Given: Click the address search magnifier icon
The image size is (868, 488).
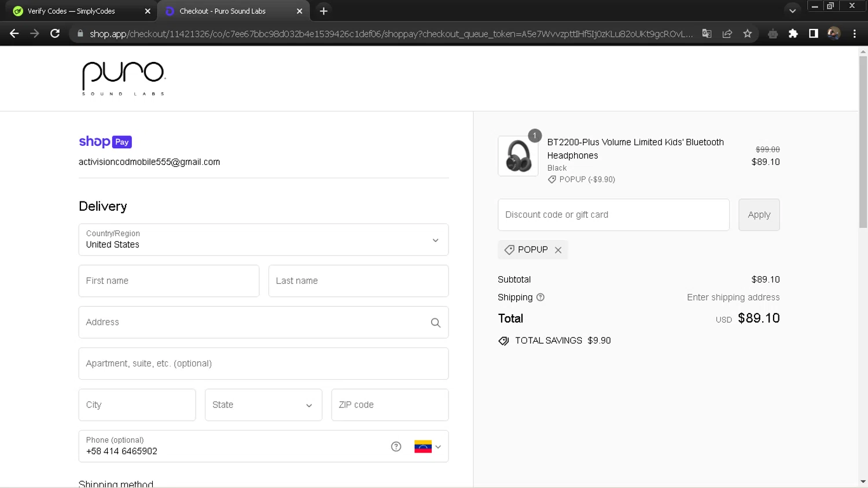Looking at the screenshot, I should click(x=436, y=323).
